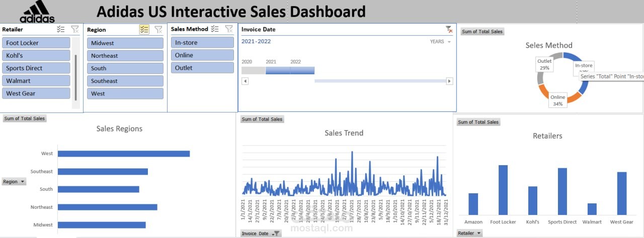The height and width of the screenshot is (238, 644).
Task: Click the Outlet 29% data label
Action: 544,64
